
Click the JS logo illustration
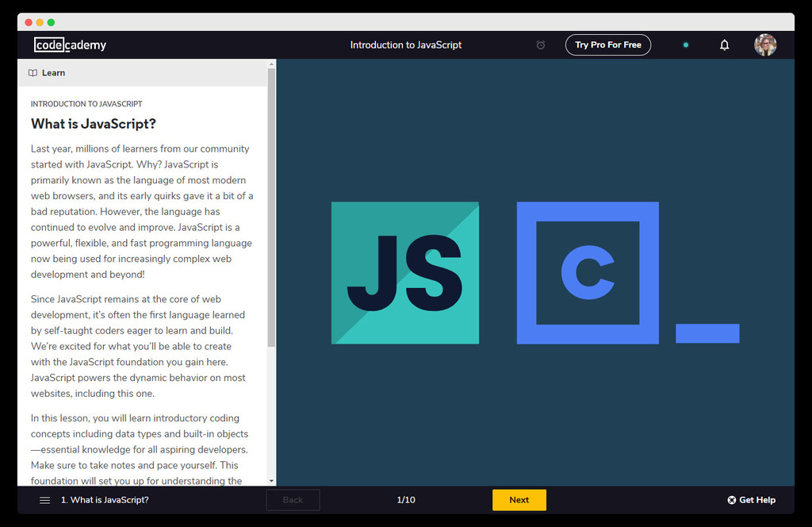404,273
